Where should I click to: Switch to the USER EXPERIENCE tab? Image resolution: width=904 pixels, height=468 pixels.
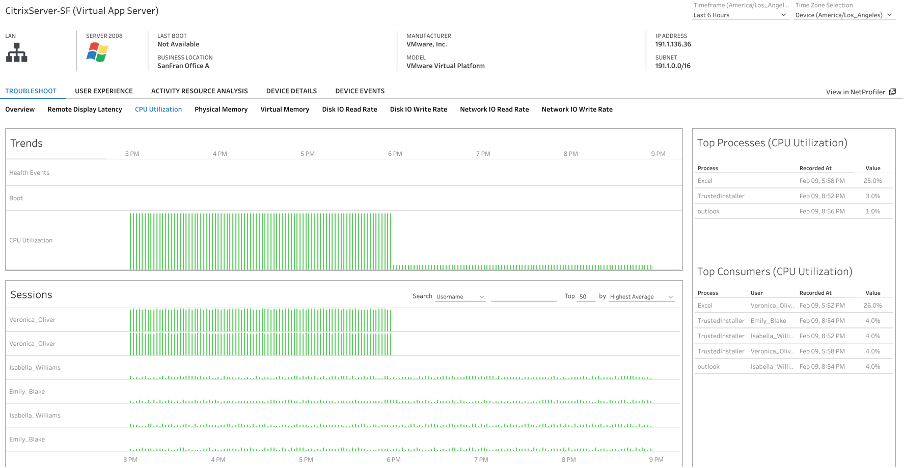[104, 91]
